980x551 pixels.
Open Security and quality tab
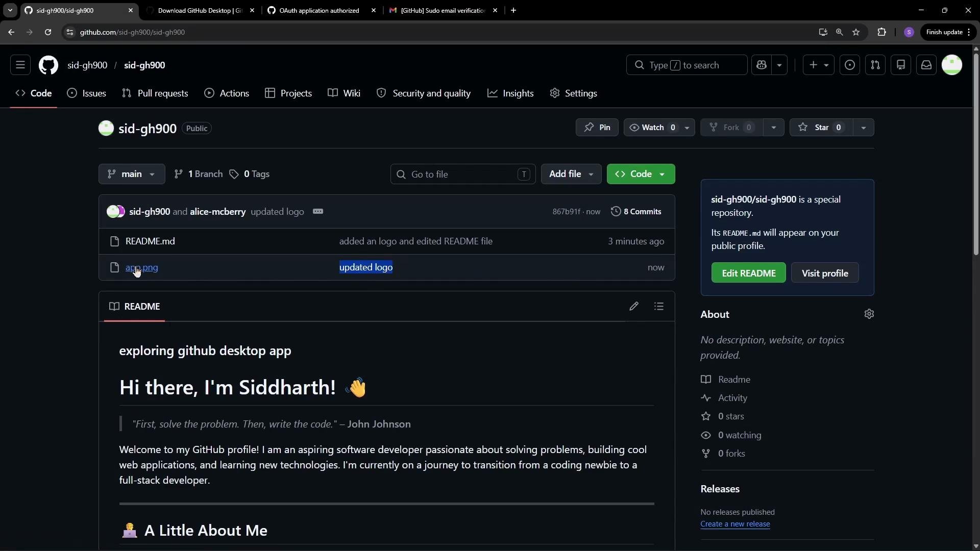tap(424, 93)
